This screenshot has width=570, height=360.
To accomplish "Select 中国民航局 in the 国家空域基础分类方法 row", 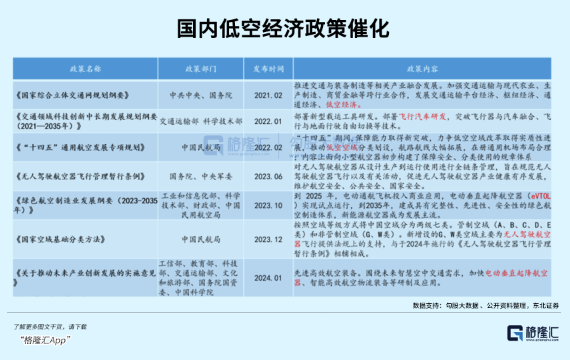I will pyautogui.click(x=201, y=239).
